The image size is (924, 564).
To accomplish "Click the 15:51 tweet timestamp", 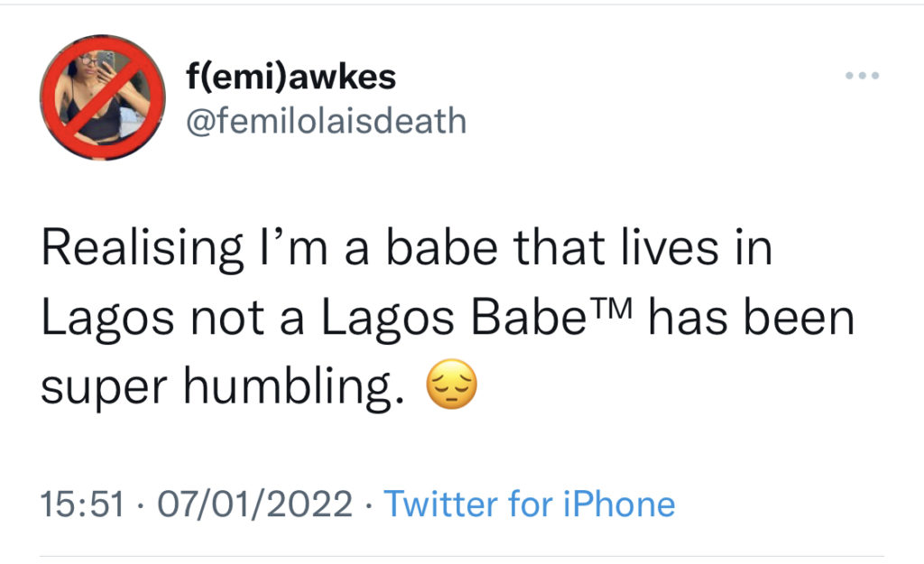I will (81, 504).
